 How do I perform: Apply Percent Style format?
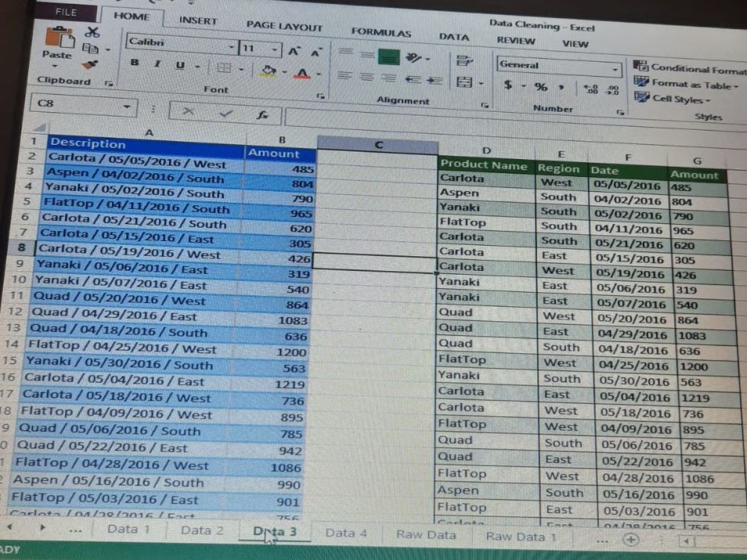pyautogui.click(x=541, y=87)
